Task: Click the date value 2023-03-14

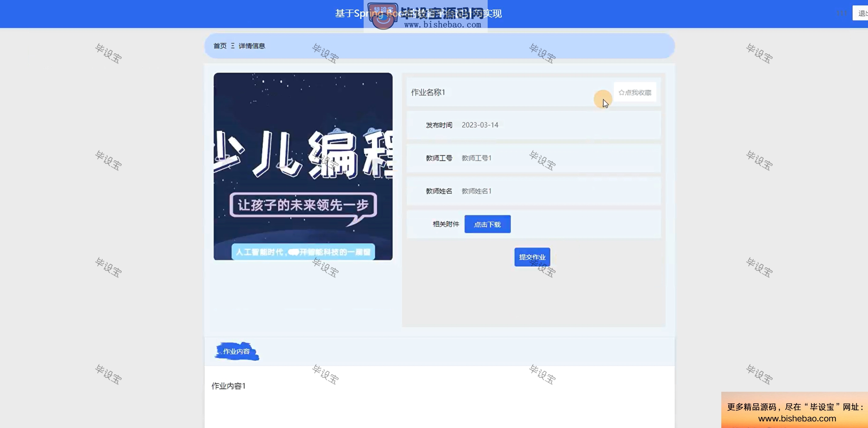Action: point(480,125)
